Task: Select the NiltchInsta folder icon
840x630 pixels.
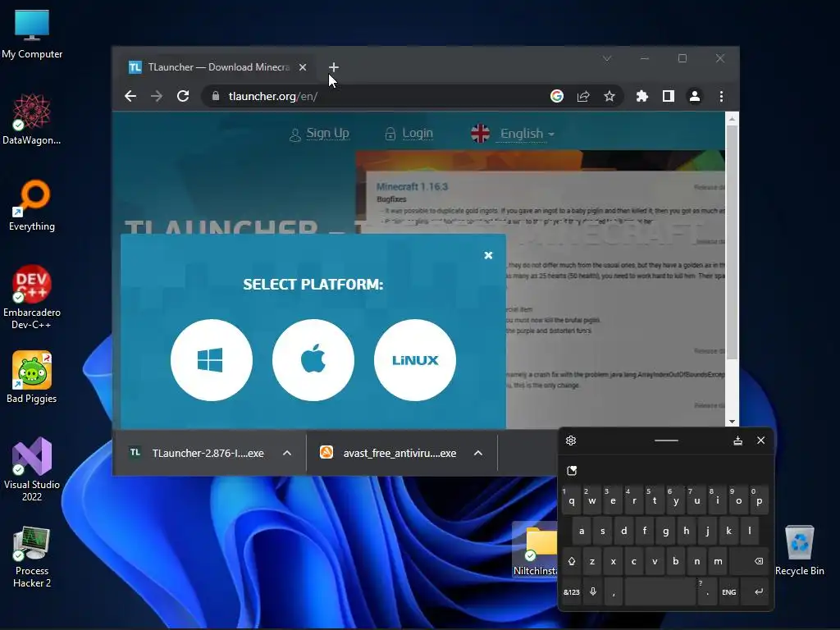Action: [x=535, y=550]
